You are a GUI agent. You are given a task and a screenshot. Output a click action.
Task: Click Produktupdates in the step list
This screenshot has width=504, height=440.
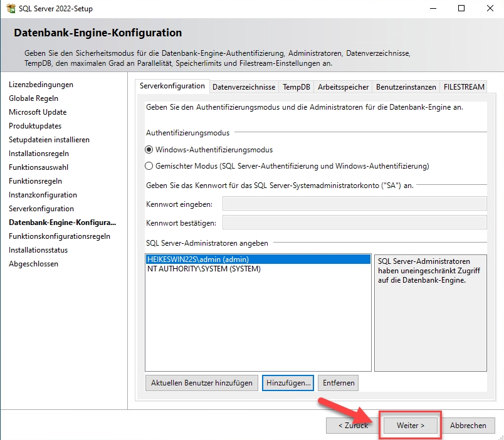[x=35, y=126]
